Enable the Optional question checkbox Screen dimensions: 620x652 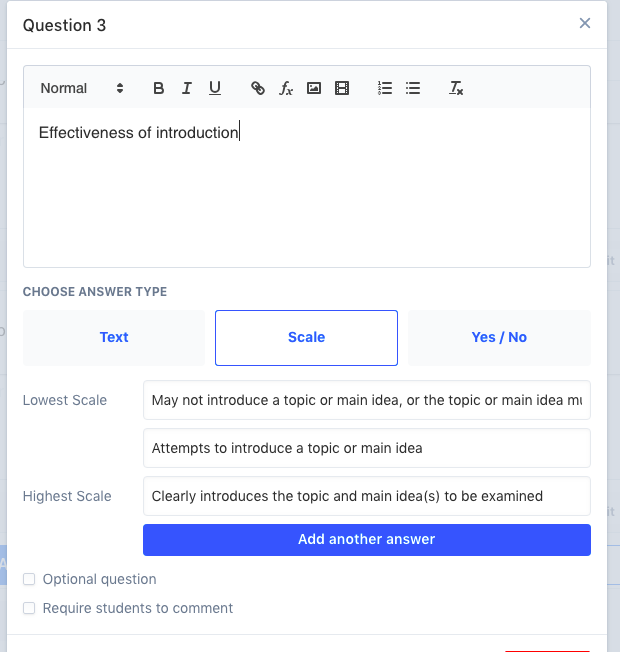29,579
